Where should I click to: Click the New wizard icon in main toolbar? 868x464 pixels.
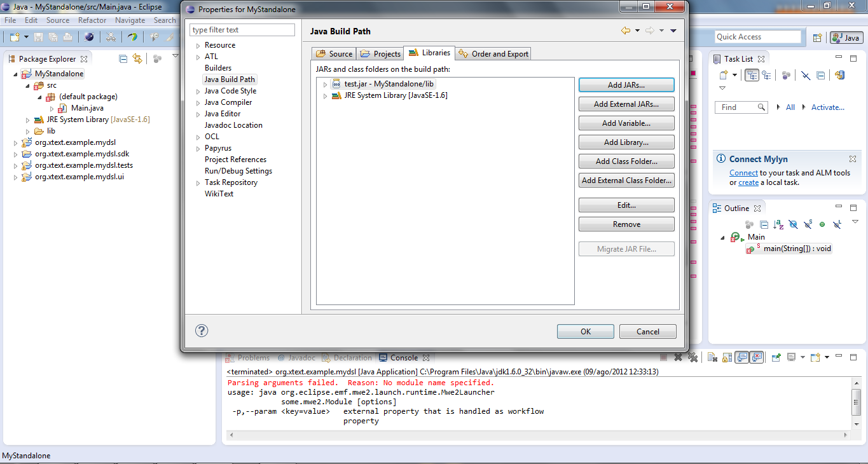(x=13, y=37)
